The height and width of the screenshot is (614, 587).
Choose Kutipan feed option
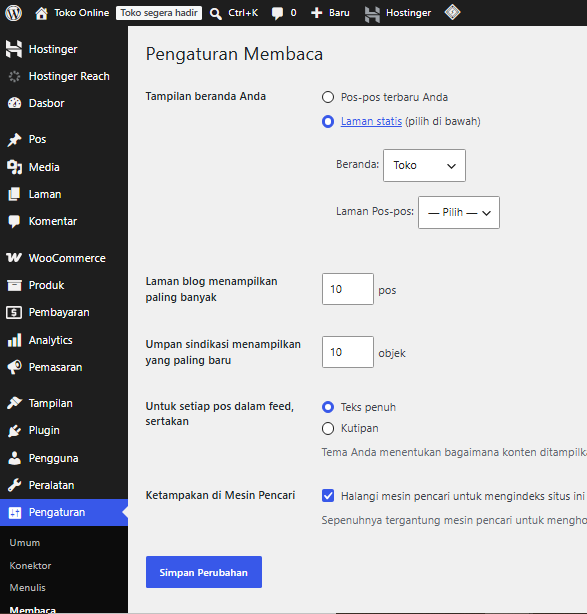click(x=328, y=428)
